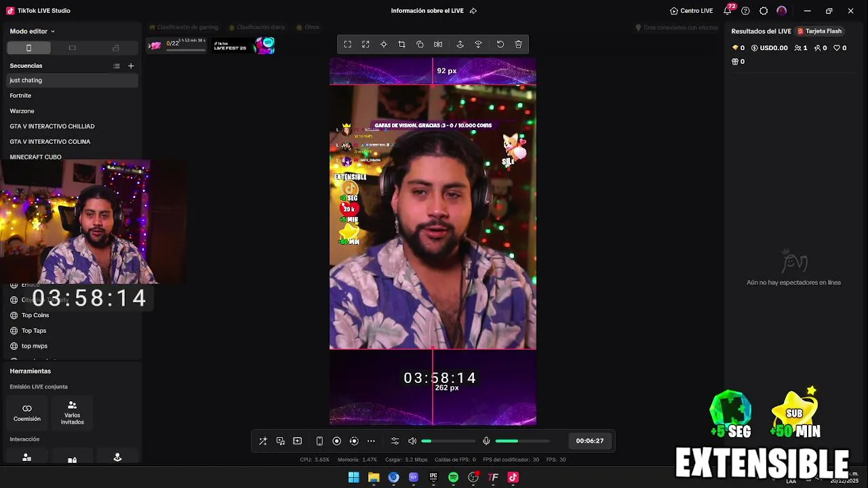Select the 'just chating' scene
Screen dimensions: 868x488
72,80
